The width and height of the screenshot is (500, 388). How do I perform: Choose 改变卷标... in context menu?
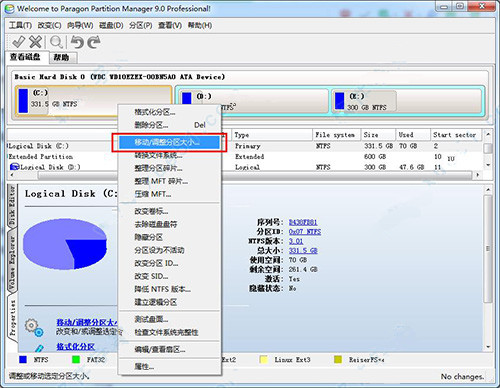click(x=170, y=211)
